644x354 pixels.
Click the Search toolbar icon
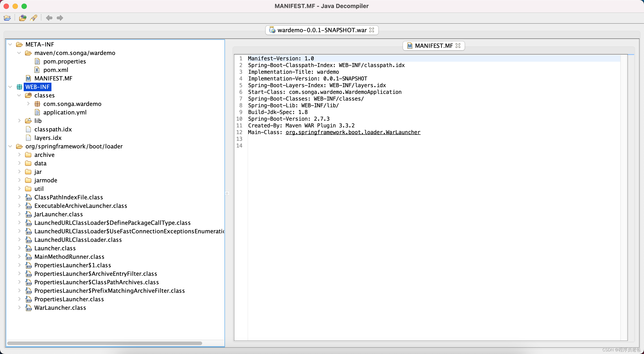click(34, 18)
